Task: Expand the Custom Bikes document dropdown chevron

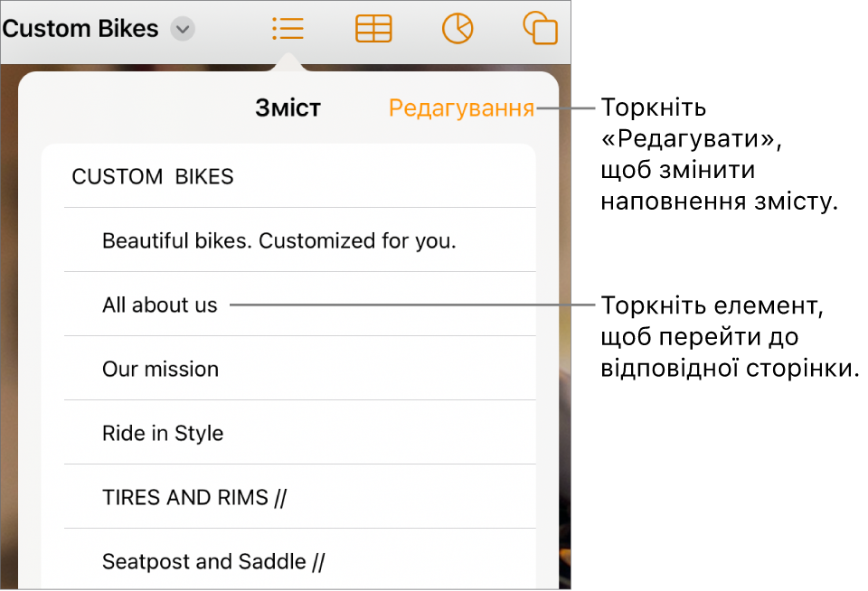Action: tap(183, 29)
